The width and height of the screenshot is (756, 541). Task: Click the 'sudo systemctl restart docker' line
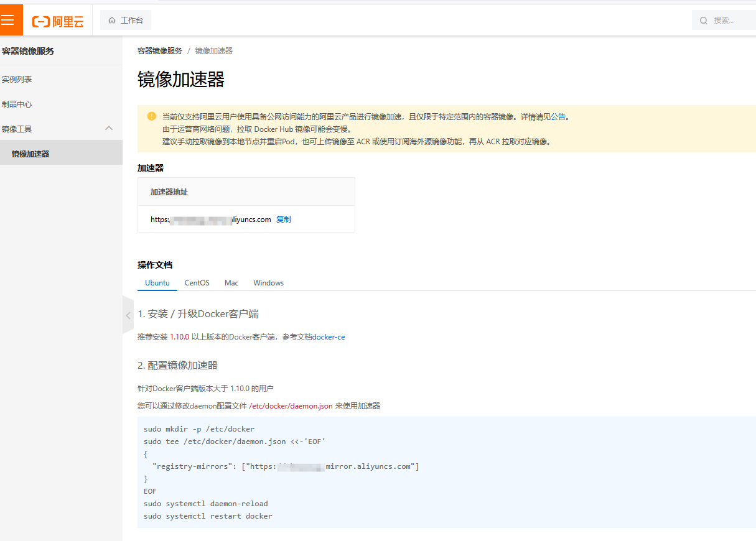pos(208,516)
